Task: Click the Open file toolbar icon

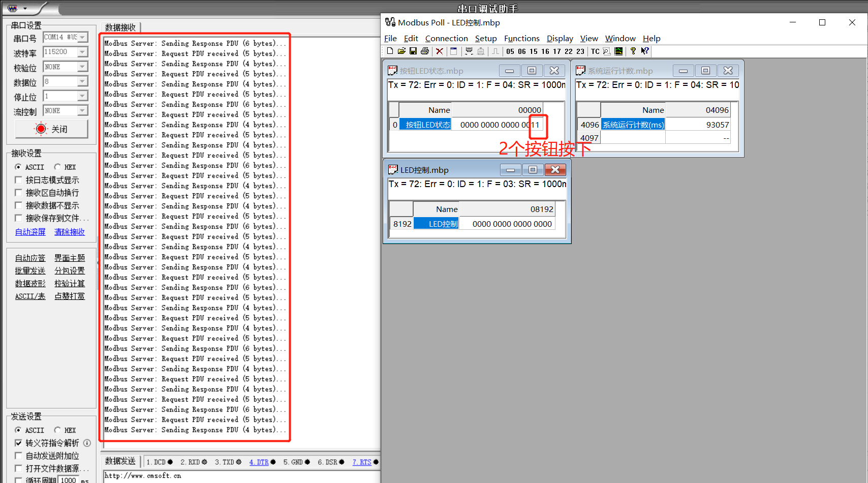Action: tap(401, 51)
